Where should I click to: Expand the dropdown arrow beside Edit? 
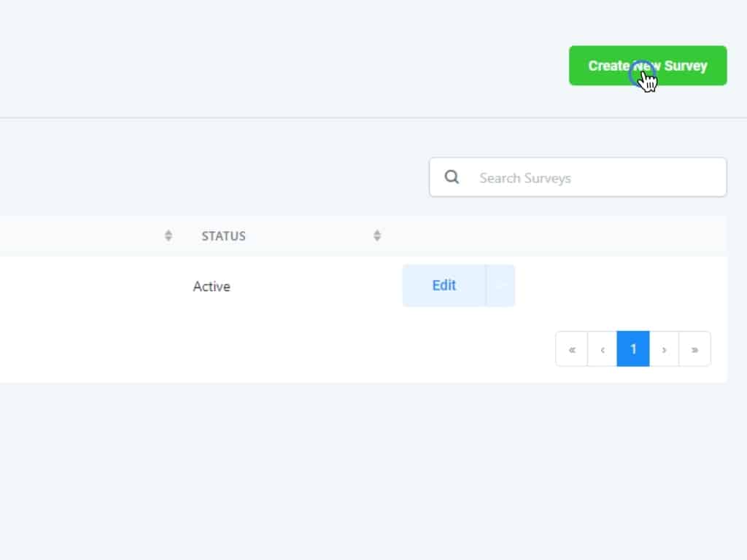500,286
